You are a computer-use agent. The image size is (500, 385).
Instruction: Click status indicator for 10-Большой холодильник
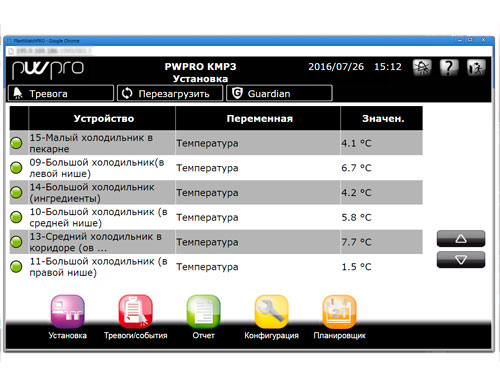click(16, 217)
